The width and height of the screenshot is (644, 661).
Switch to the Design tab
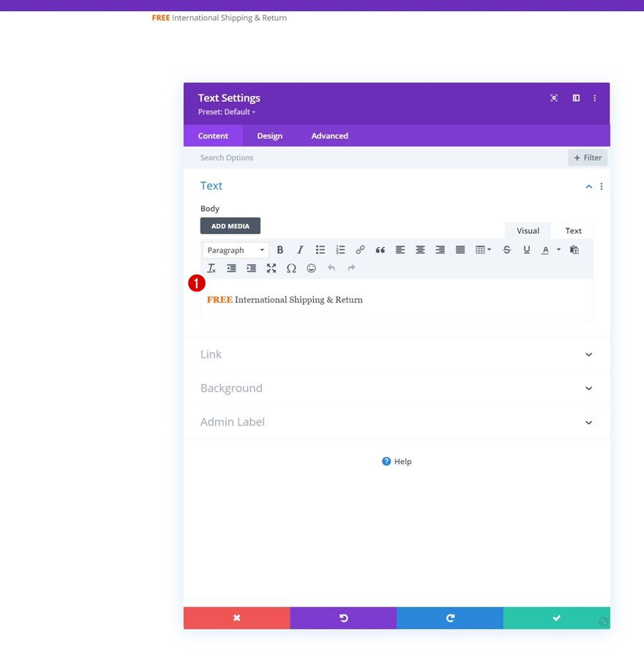[270, 135]
